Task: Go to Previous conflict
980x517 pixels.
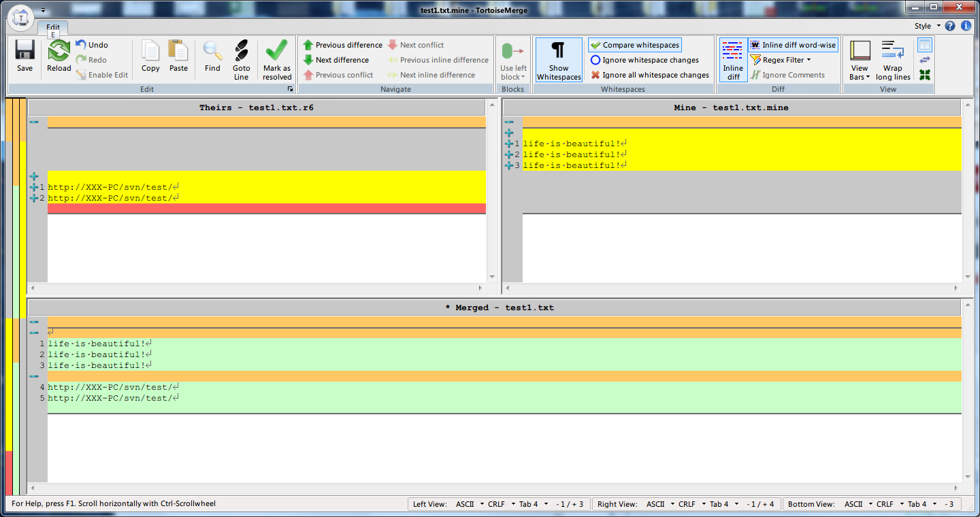Action: coord(338,75)
